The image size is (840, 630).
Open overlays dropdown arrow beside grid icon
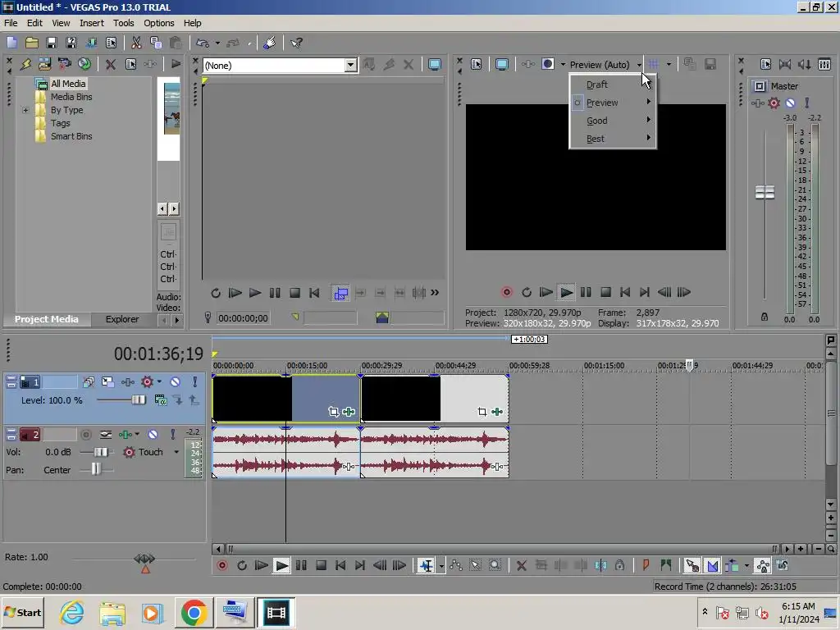[669, 64]
